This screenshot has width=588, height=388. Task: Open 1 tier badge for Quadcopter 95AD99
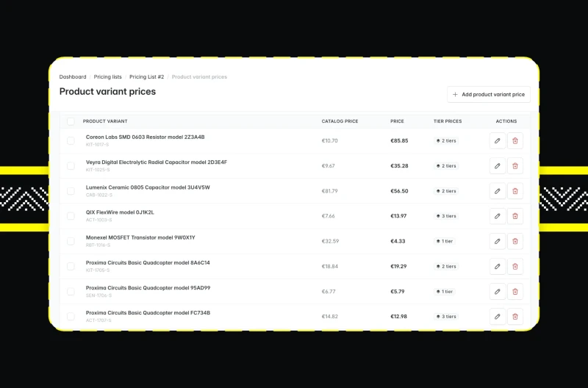[445, 291]
